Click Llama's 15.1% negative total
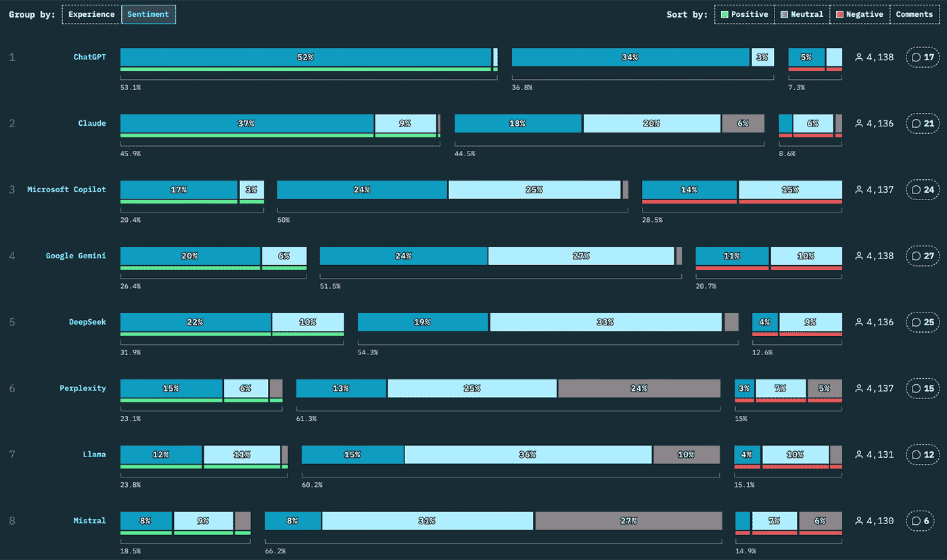Image resolution: width=947 pixels, height=560 pixels. (x=745, y=485)
